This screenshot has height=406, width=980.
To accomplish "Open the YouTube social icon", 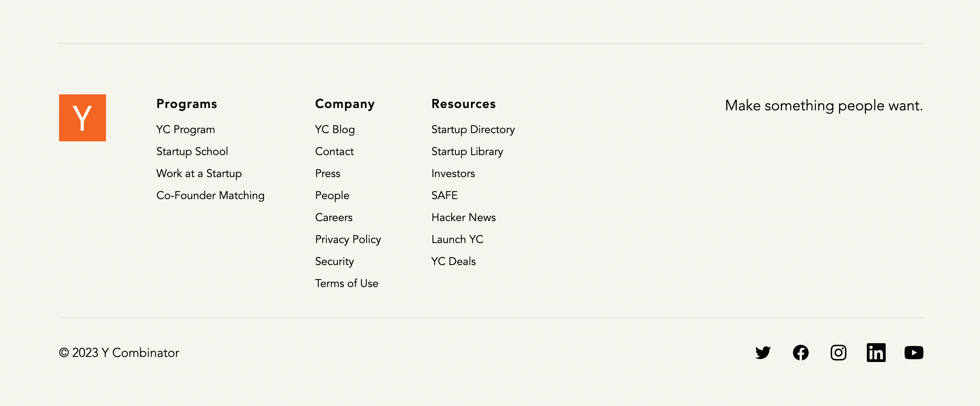I will (x=914, y=353).
